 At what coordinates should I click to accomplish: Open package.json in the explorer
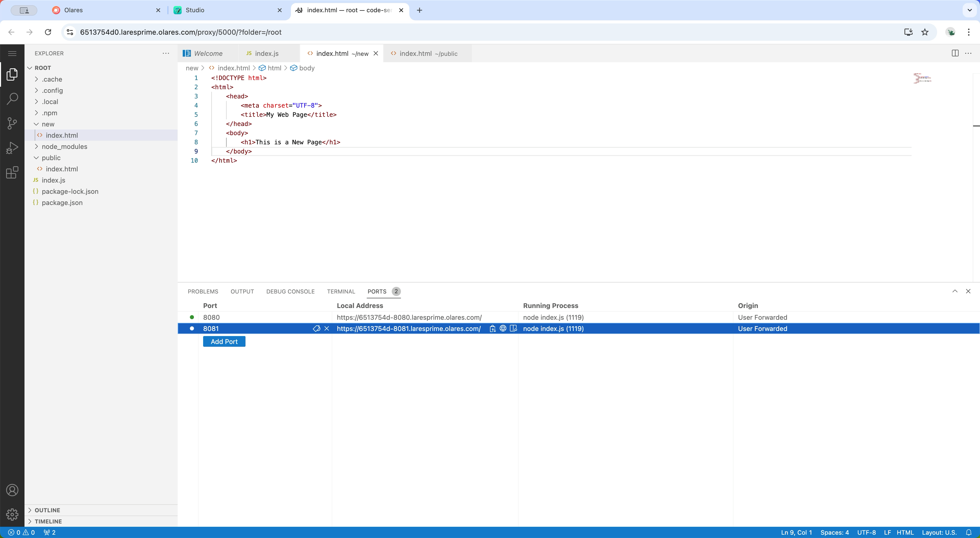(x=62, y=203)
